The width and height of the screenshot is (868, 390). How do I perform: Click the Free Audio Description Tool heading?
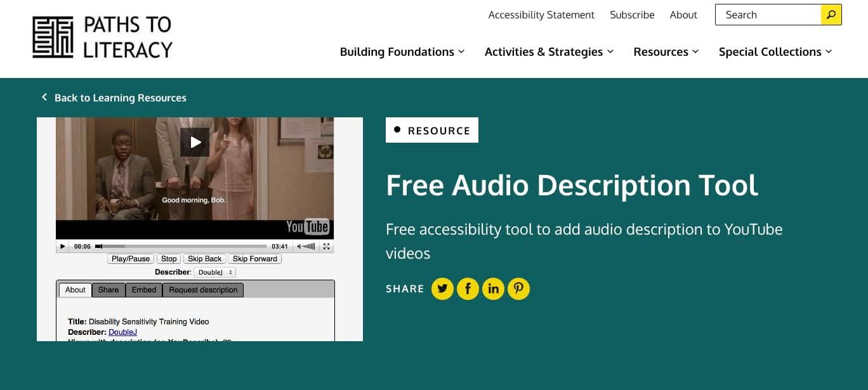pyautogui.click(x=572, y=185)
